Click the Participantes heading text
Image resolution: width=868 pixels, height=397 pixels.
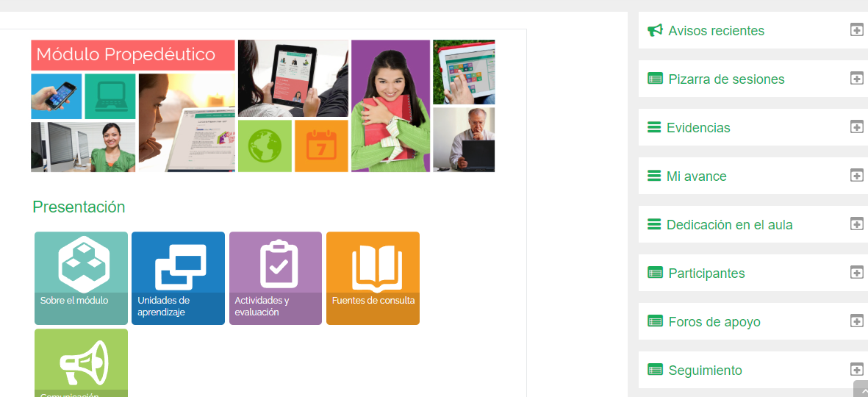coord(706,273)
